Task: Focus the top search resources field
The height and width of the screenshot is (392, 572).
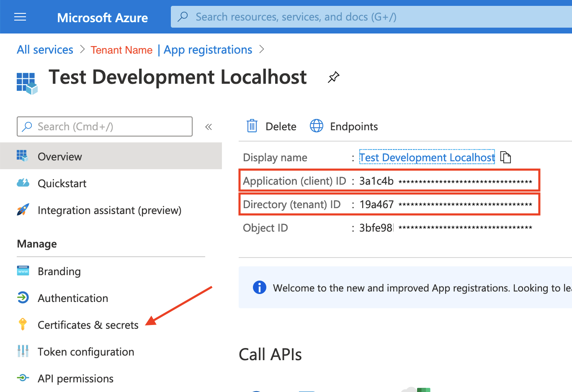Action: tap(371, 17)
